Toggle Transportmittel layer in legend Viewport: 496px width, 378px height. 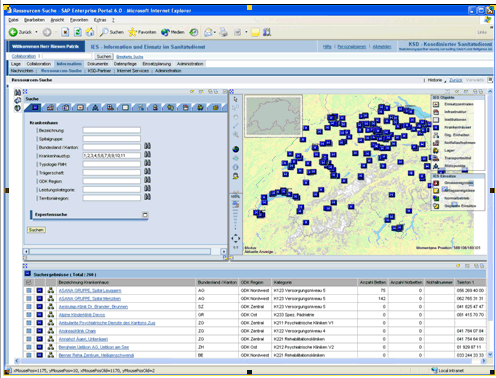click(x=436, y=158)
